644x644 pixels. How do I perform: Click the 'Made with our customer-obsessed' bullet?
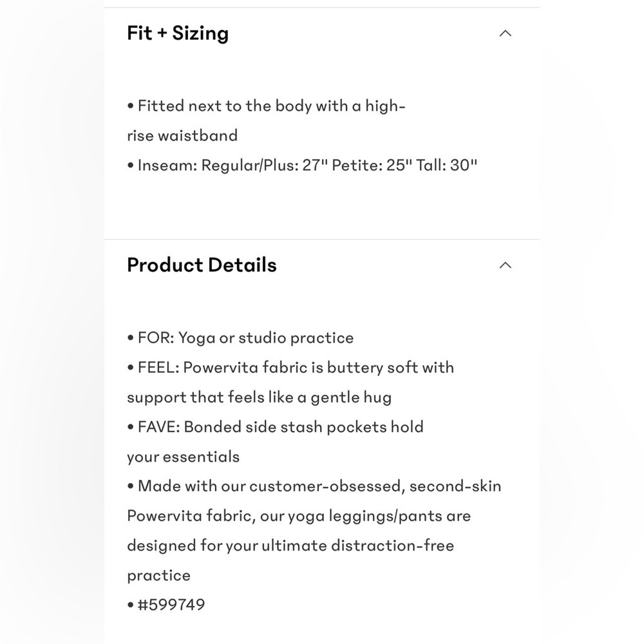pyautogui.click(x=314, y=486)
